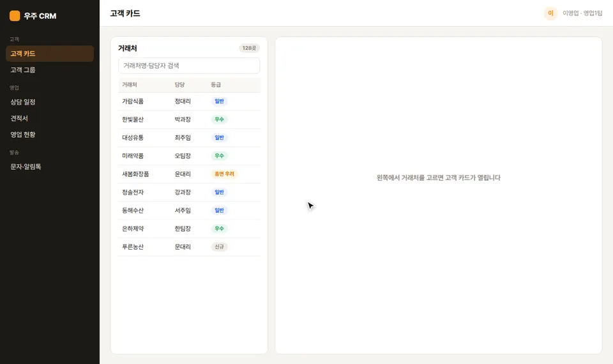Screen dimensions: 613x364
Task: Select the 미래약품 row
Action: point(189,156)
